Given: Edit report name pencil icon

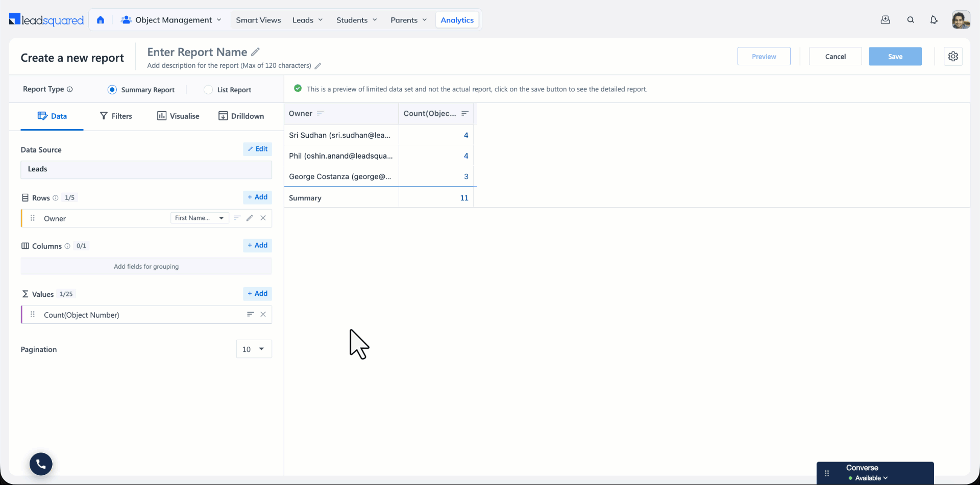Looking at the screenshot, I should pos(256,52).
